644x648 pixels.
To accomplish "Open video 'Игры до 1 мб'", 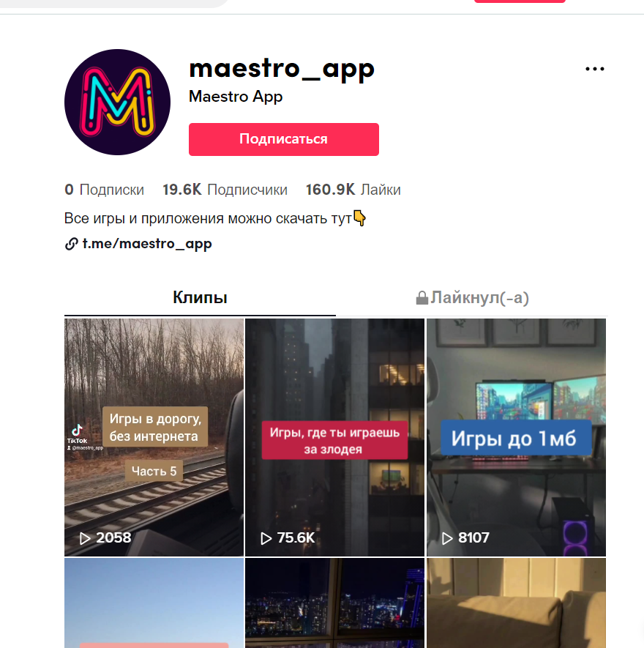I will 516,437.
